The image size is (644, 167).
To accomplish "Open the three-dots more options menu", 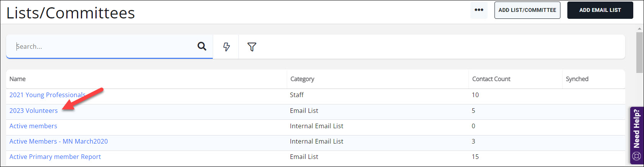I will [479, 10].
